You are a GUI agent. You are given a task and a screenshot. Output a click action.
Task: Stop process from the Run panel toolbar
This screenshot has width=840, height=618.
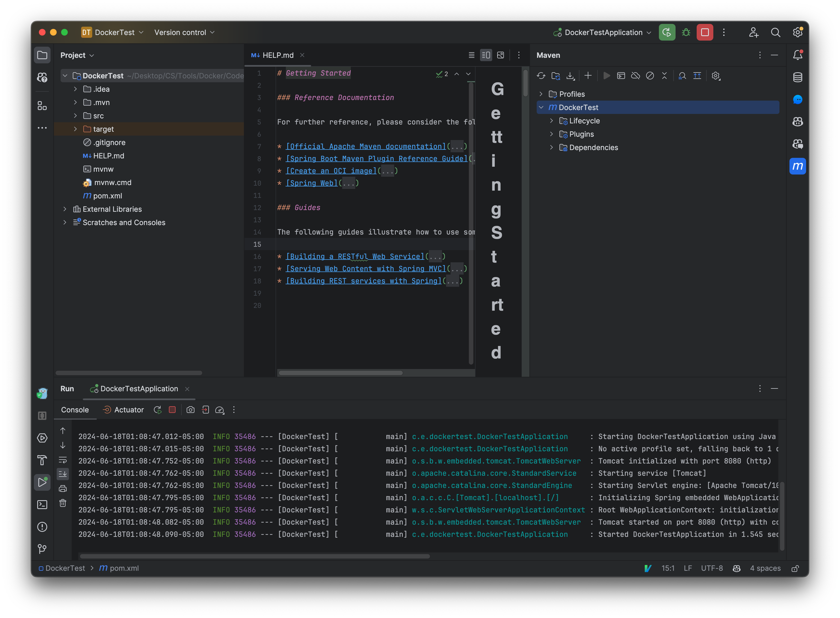[x=172, y=410]
